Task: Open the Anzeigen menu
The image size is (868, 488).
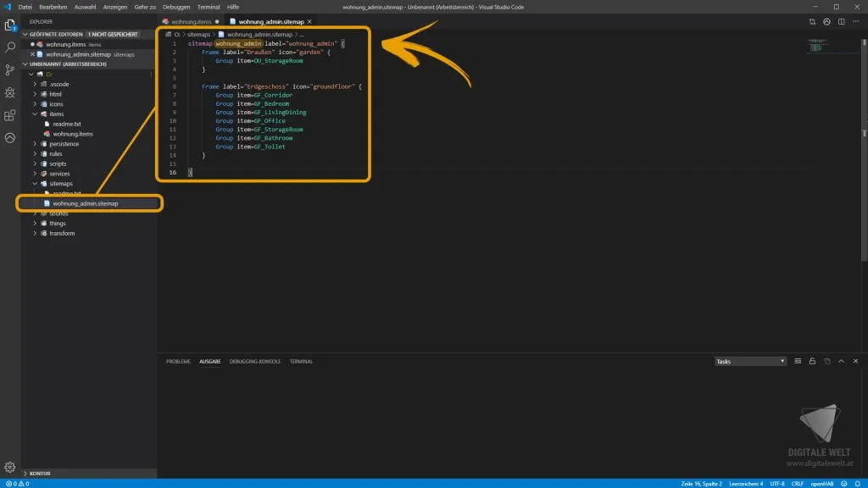Action: point(114,7)
